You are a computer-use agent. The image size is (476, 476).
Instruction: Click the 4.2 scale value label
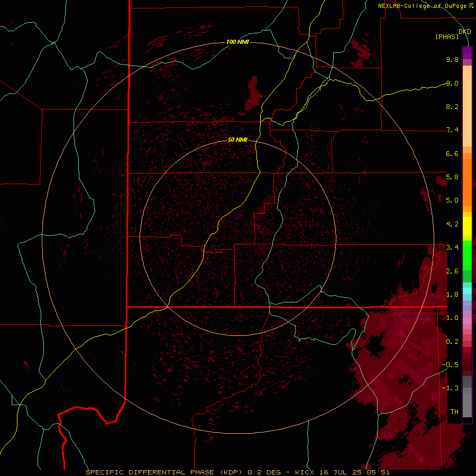tap(452, 224)
